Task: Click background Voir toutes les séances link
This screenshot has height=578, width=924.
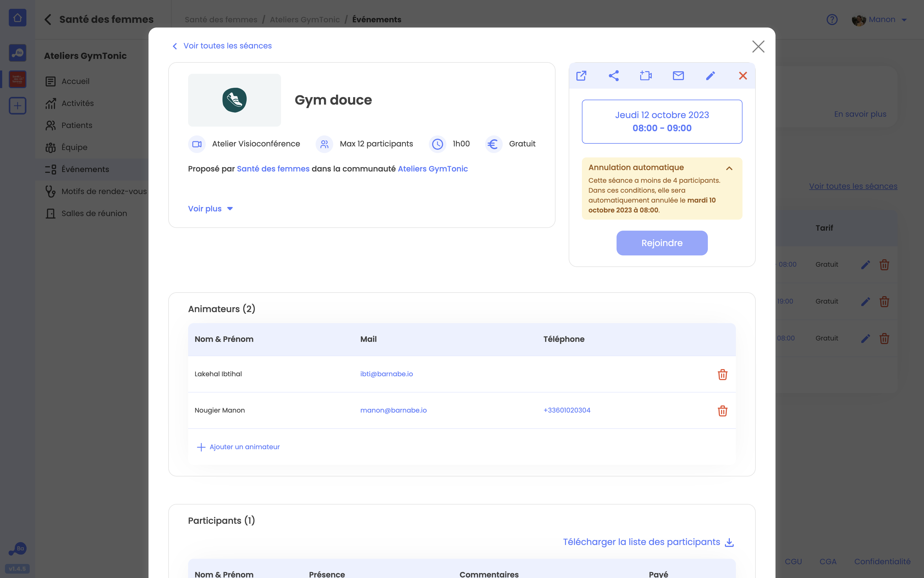Action: click(853, 186)
